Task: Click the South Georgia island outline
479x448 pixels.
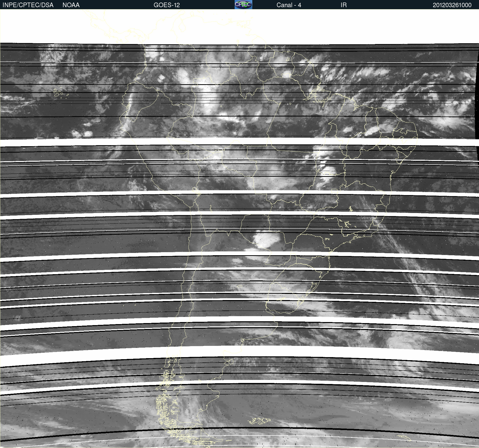Action: pos(405,437)
